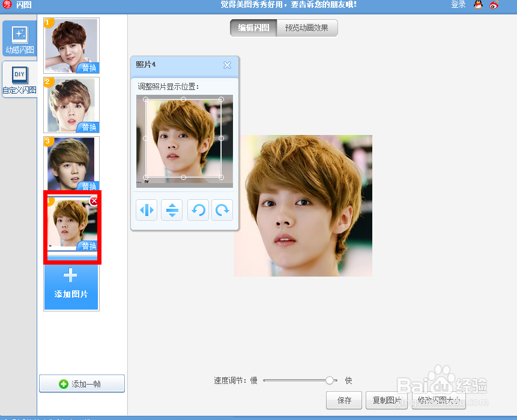Flip photo vertically
This screenshot has height=420, width=517.
coord(172,210)
